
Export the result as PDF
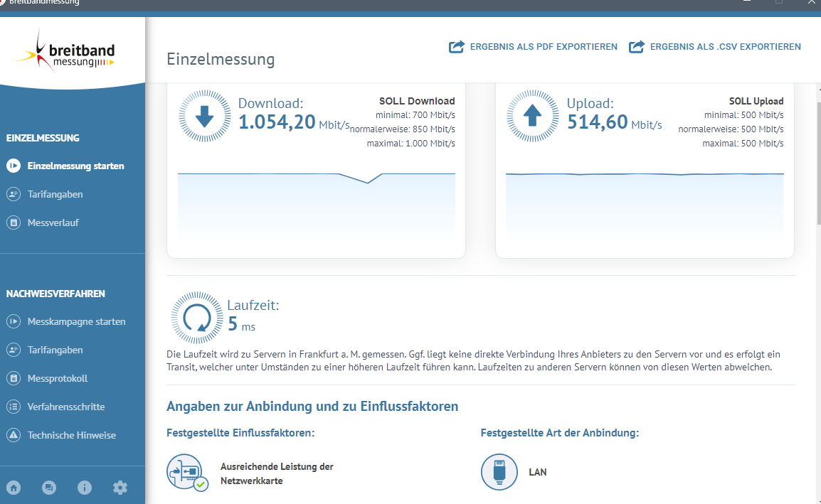tap(533, 47)
